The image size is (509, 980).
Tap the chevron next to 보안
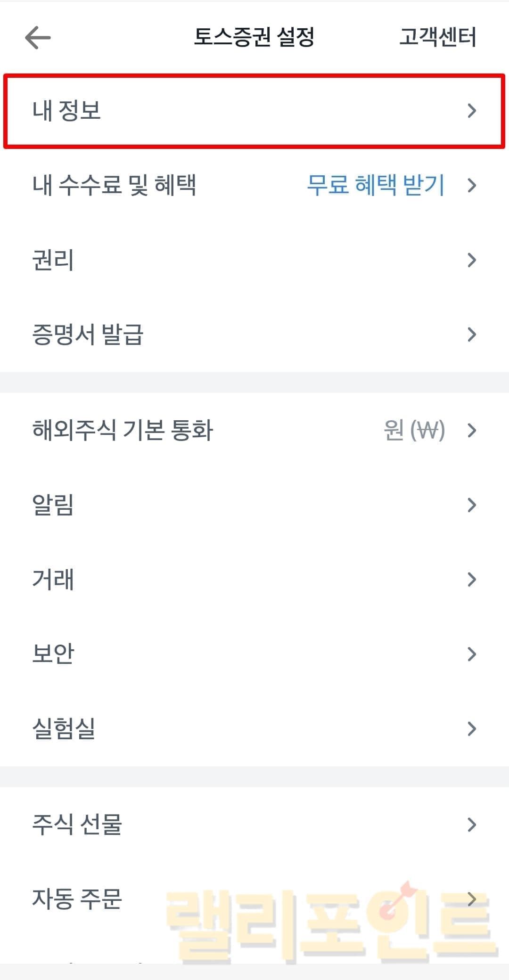click(471, 654)
